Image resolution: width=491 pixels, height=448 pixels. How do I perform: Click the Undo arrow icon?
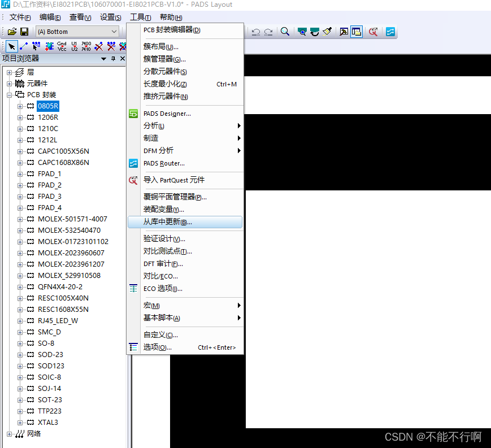(256, 32)
